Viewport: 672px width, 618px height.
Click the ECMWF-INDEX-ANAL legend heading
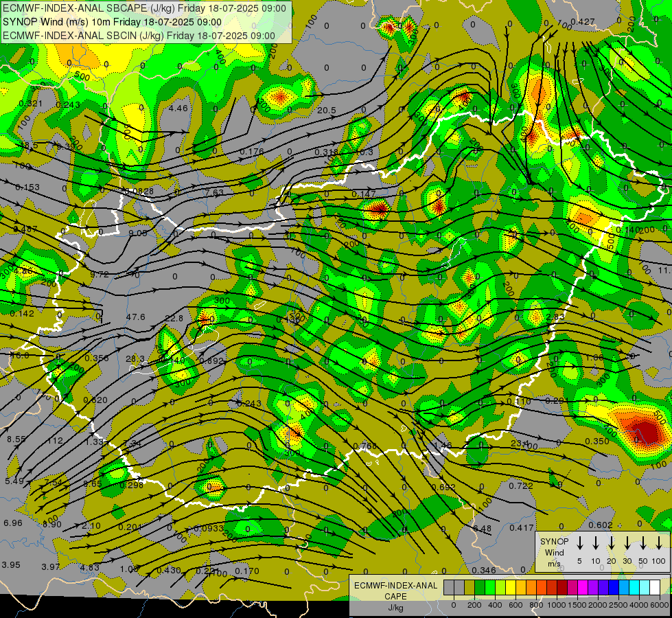point(395,586)
